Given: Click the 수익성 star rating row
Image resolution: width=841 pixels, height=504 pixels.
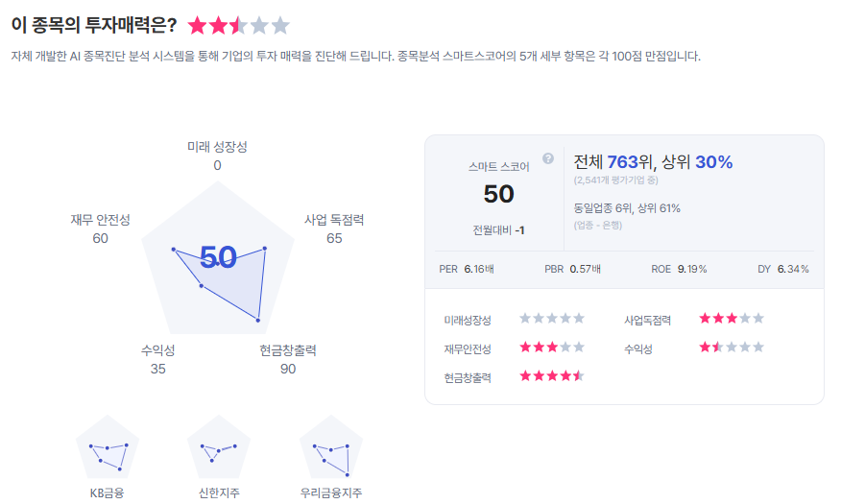Looking at the screenshot, I should pyautogui.click(x=732, y=348).
